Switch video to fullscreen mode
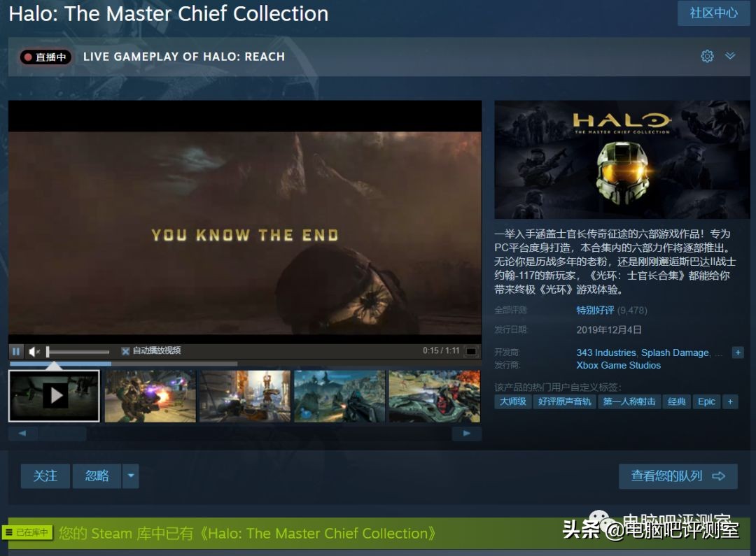Image resolution: width=756 pixels, height=556 pixels. click(471, 351)
